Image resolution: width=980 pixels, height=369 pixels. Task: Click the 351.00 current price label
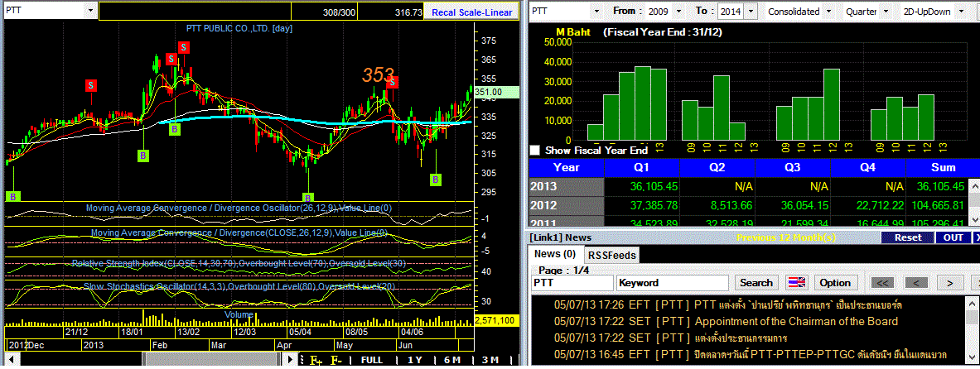click(497, 92)
